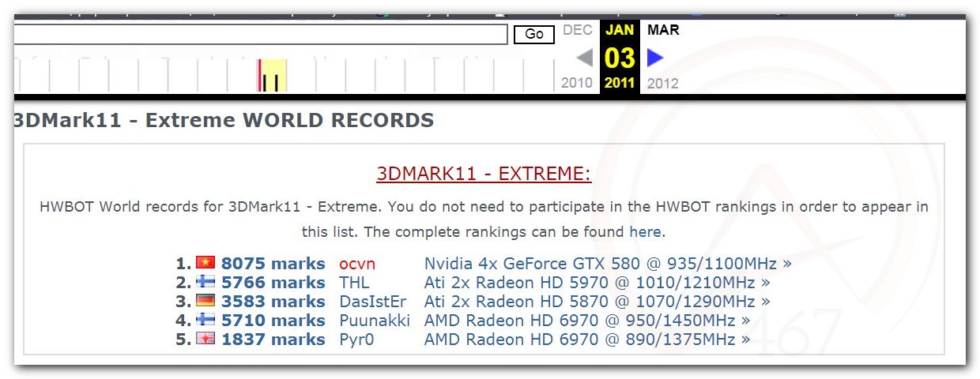Click red capture marker in timeline

(258, 76)
